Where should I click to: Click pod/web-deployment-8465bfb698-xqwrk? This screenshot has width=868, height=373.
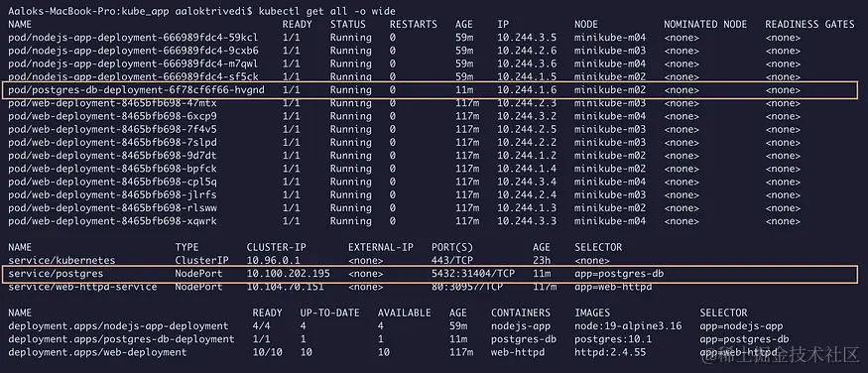tap(112, 221)
